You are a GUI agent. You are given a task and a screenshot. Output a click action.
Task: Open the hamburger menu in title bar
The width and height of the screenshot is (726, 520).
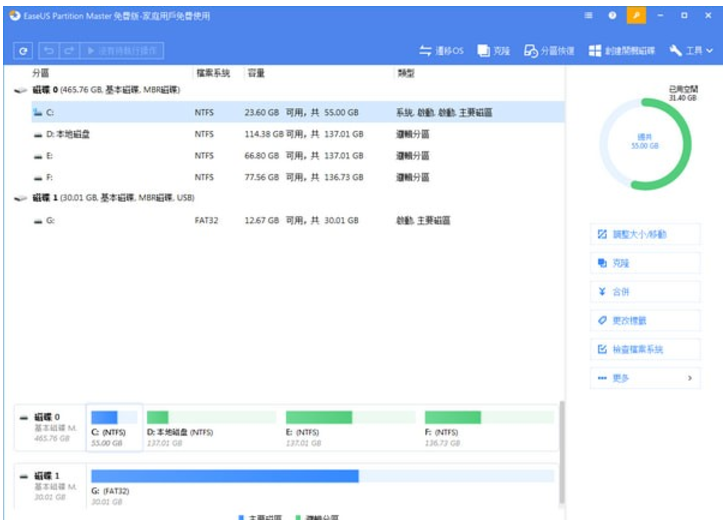tap(588, 16)
